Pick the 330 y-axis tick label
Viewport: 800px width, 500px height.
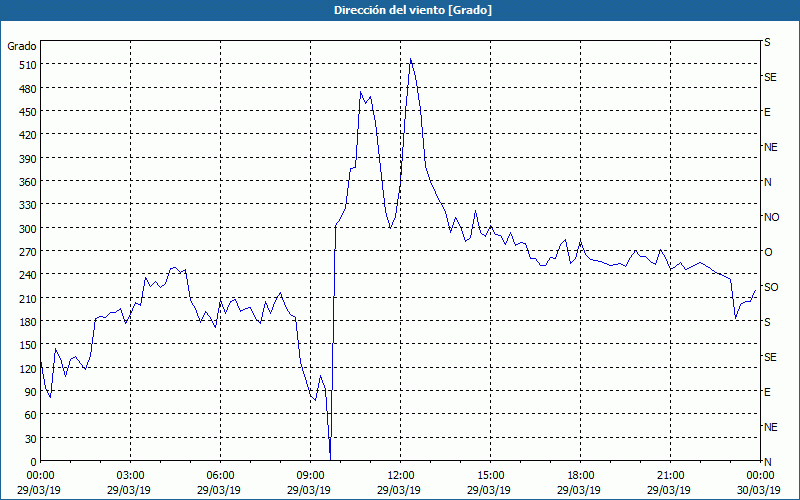(28, 205)
